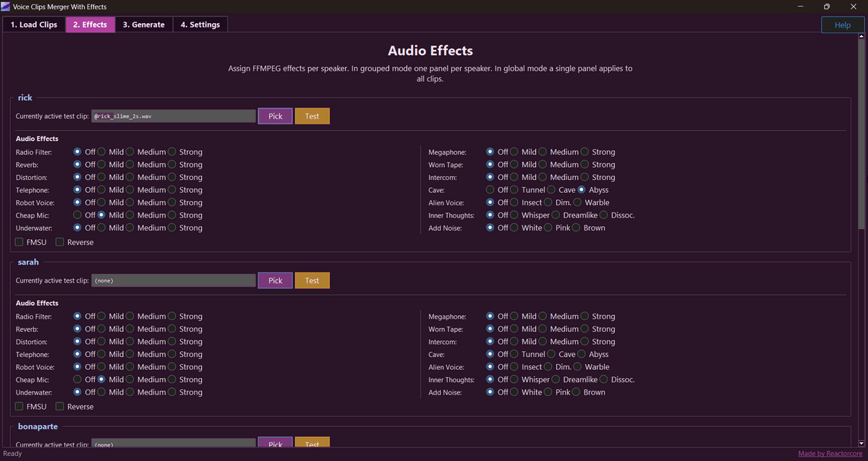Set rick's Robot Voice to Strong
The image size is (868, 461).
172,202
